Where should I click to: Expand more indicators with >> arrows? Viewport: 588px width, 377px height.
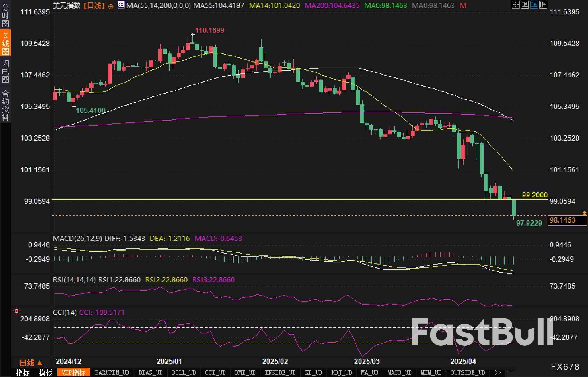click(x=498, y=372)
